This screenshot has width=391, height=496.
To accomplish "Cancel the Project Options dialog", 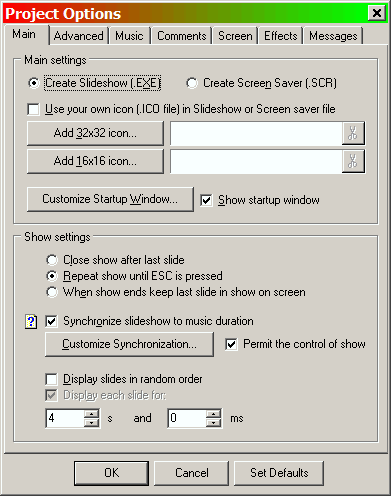I will (x=192, y=473).
